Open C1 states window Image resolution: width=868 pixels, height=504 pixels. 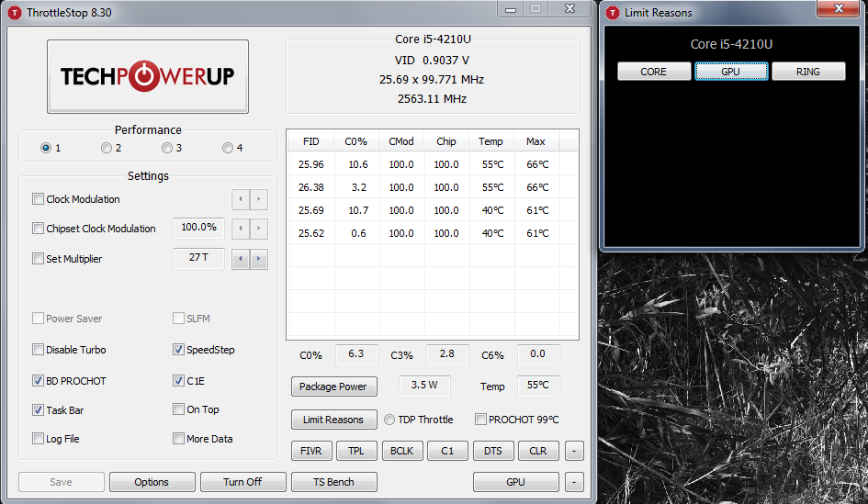(447, 451)
